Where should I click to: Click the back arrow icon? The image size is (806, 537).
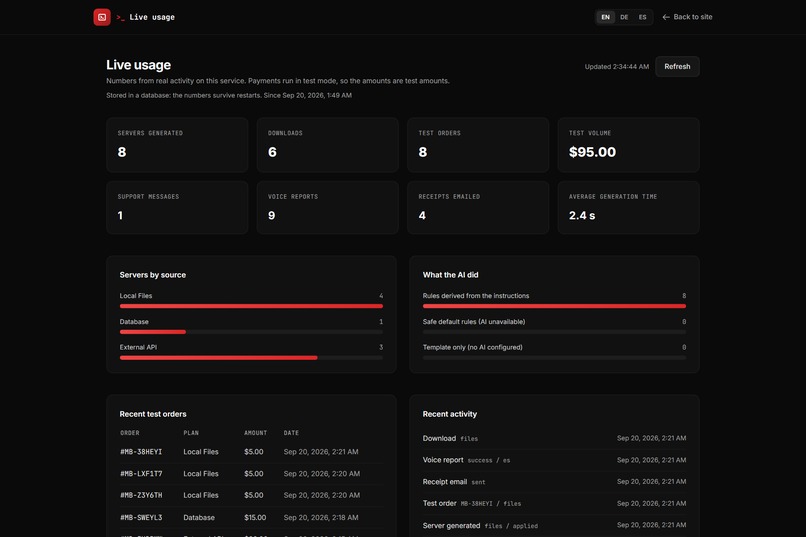pyautogui.click(x=666, y=17)
